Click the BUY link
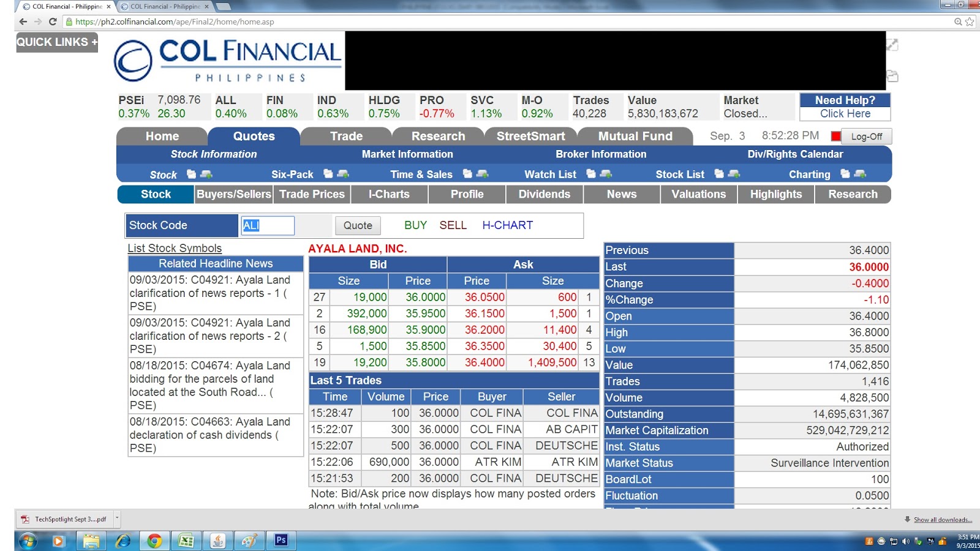Viewport: 980px width, 551px height. pos(415,225)
